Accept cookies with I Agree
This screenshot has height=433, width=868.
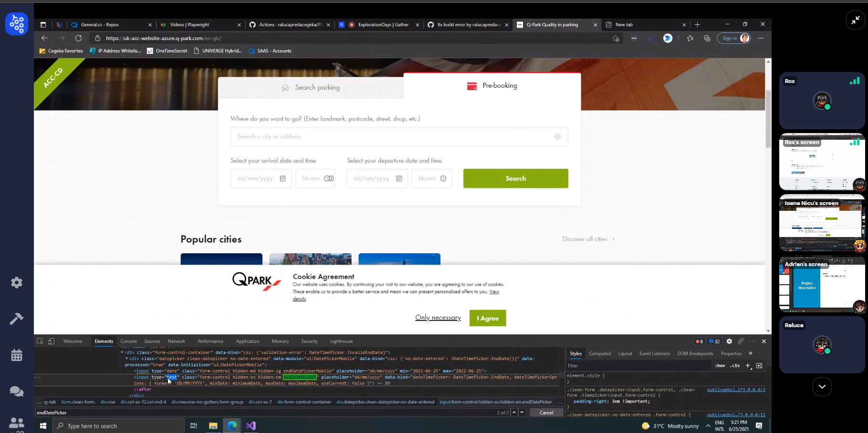(x=488, y=318)
